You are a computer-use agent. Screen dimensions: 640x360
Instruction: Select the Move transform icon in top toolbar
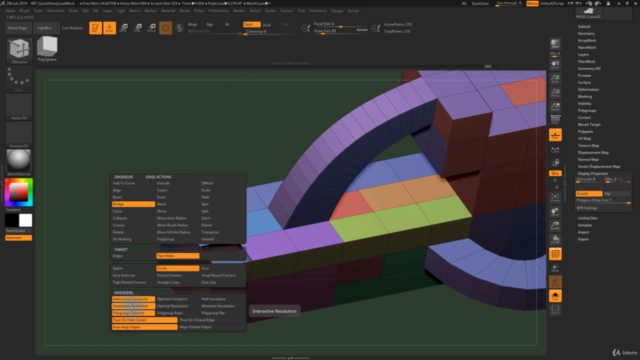123,28
